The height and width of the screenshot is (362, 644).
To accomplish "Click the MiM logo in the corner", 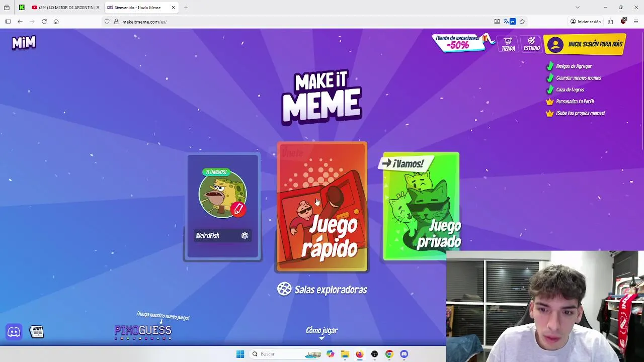I will (x=24, y=43).
